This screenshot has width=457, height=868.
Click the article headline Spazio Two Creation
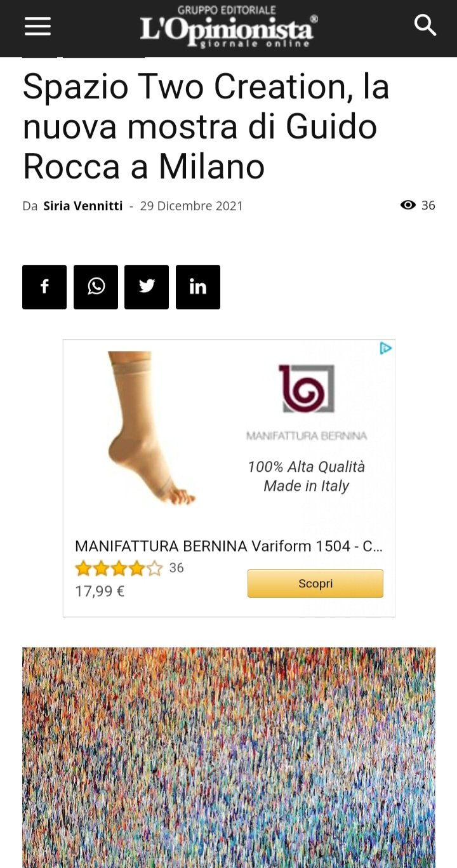(x=206, y=127)
